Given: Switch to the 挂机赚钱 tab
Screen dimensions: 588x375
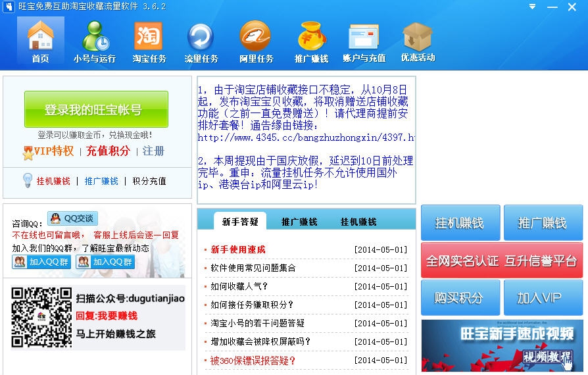Looking at the screenshot, I should point(358,222).
